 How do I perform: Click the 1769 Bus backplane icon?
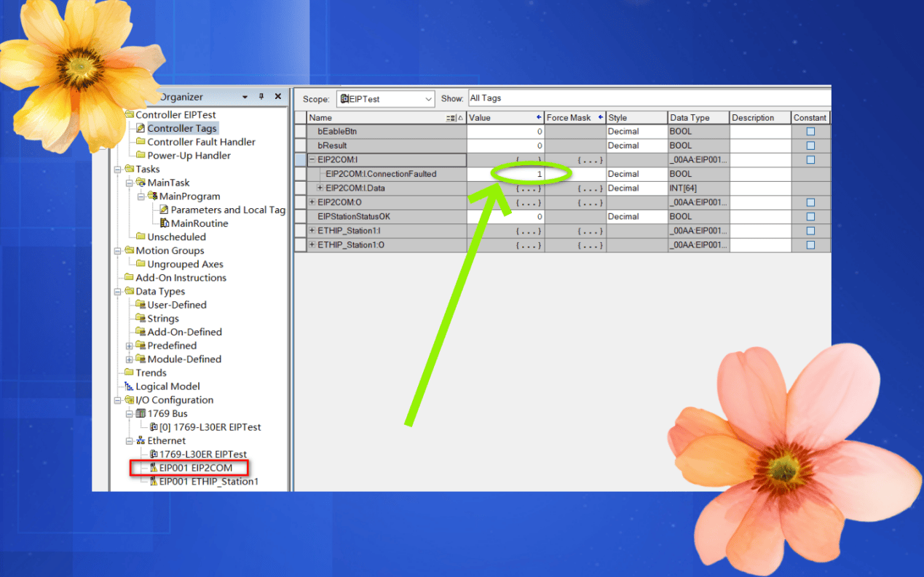[x=141, y=414]
